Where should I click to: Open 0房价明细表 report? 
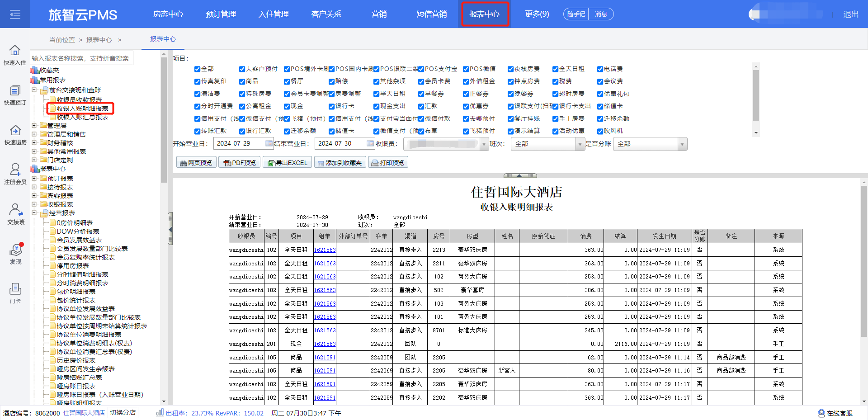point(74,223)
